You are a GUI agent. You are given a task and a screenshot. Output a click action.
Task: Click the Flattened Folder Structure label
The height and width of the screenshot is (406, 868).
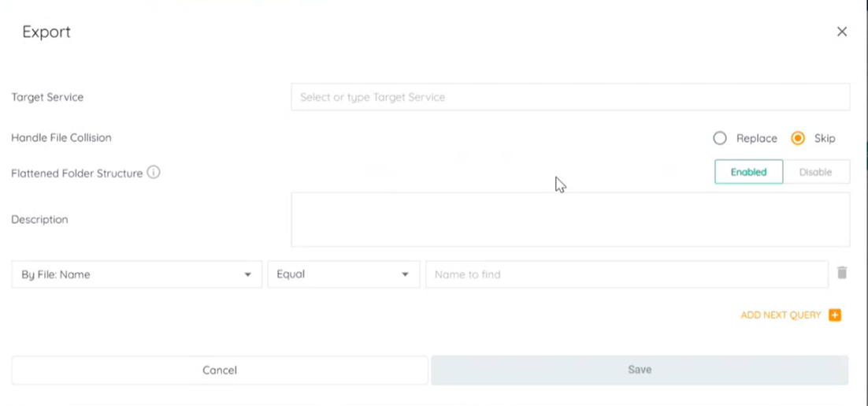coord(77,173)
